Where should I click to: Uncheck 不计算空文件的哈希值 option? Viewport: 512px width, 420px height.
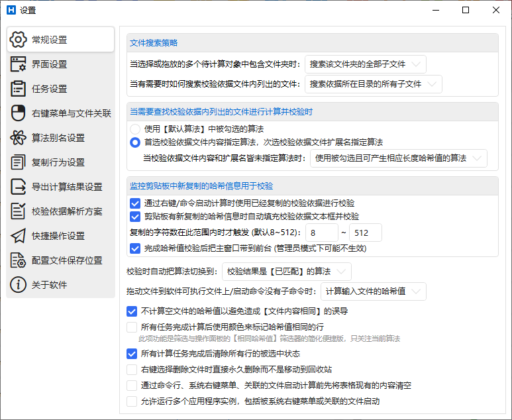(x=132, y=311)
